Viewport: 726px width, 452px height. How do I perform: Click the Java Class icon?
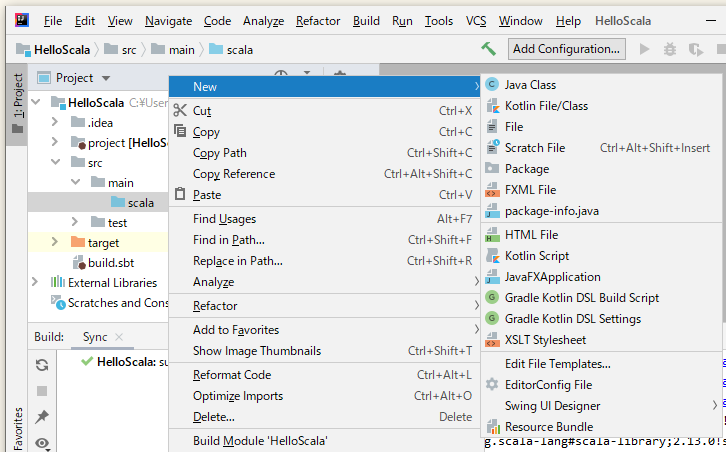(492, 84)
